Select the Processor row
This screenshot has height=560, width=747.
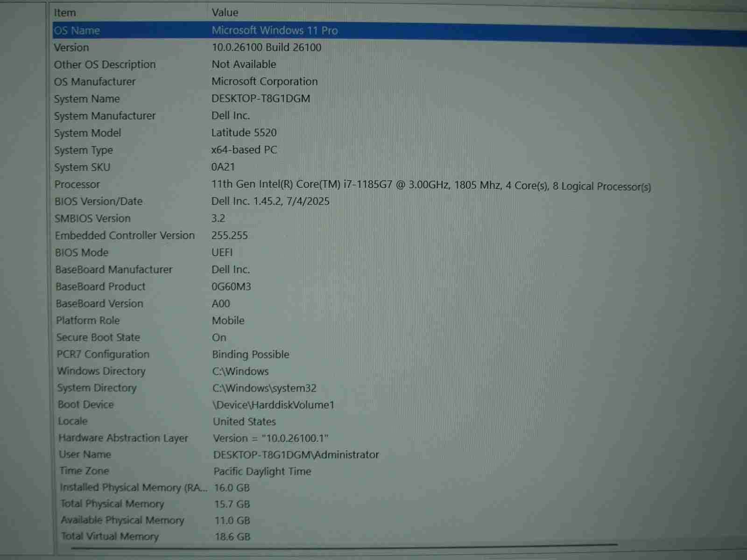tap(77, 184)
